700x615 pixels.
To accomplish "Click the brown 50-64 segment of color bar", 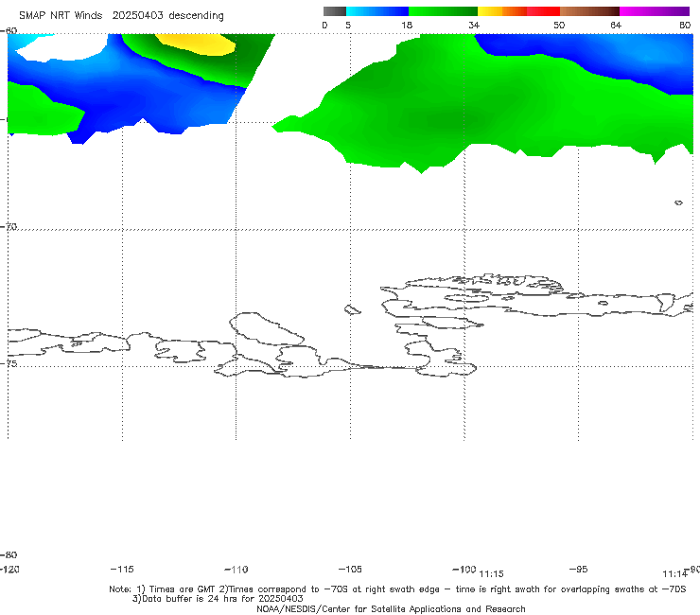I will [589, 11].
